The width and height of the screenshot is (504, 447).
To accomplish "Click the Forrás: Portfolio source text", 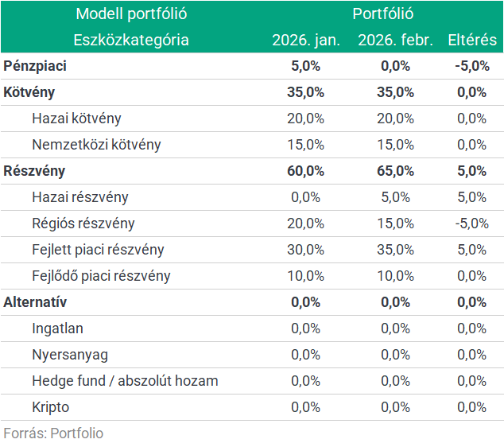I will [53, 433].
